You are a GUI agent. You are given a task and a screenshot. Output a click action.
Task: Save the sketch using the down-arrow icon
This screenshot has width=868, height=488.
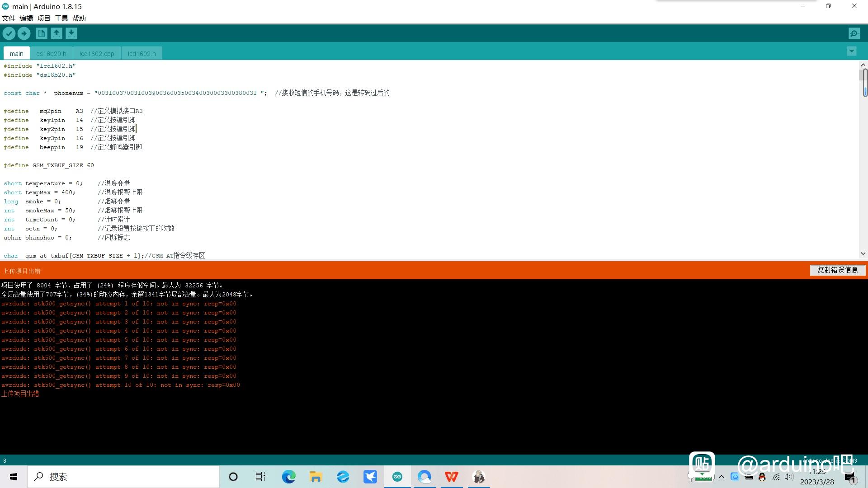click(71, 33)
